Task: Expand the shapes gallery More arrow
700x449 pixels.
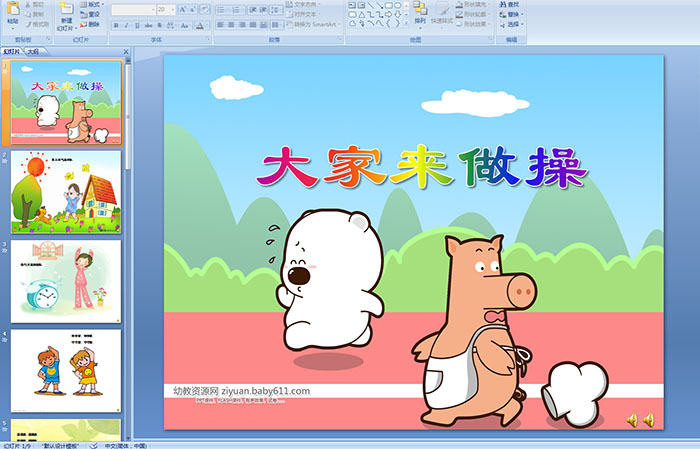Action: 406,23
